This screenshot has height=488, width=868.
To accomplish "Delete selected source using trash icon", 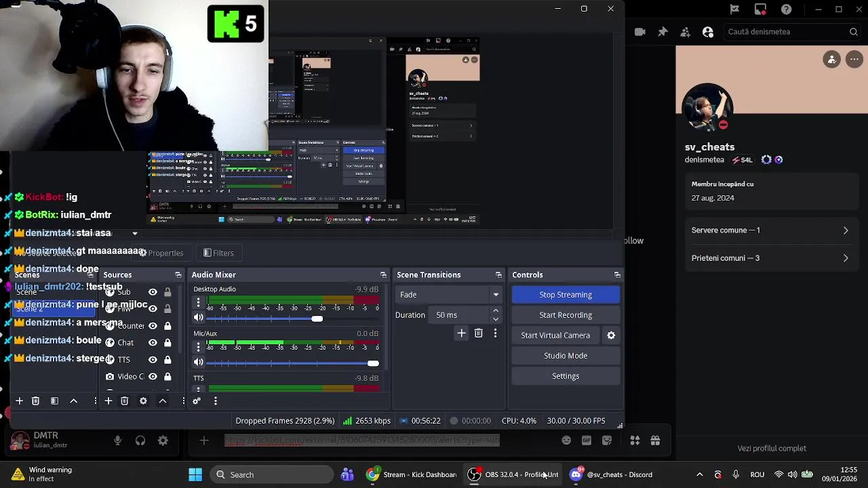I will click(124, 401).
